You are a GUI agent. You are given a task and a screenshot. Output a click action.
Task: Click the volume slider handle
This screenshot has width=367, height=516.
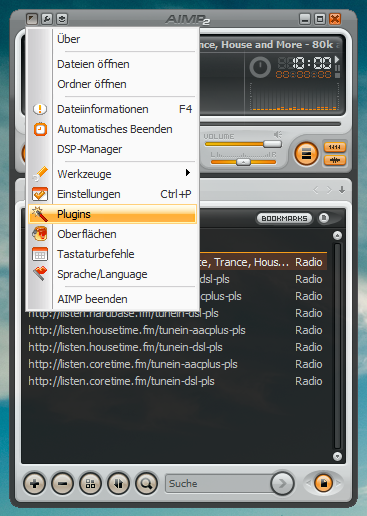[x=272, y=144]
